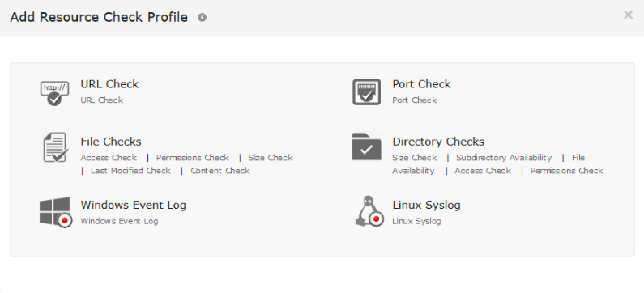Click the Windows Event Log heading

point(134,205)
